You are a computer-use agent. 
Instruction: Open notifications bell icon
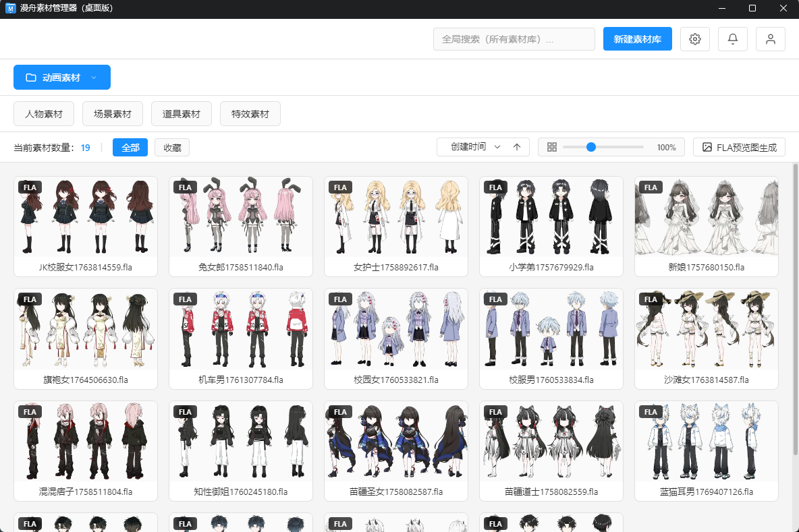point(732,39)
